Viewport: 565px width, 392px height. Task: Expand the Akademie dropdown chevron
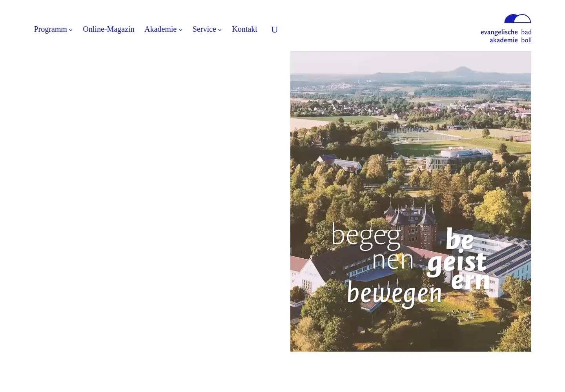click(180, 30)
